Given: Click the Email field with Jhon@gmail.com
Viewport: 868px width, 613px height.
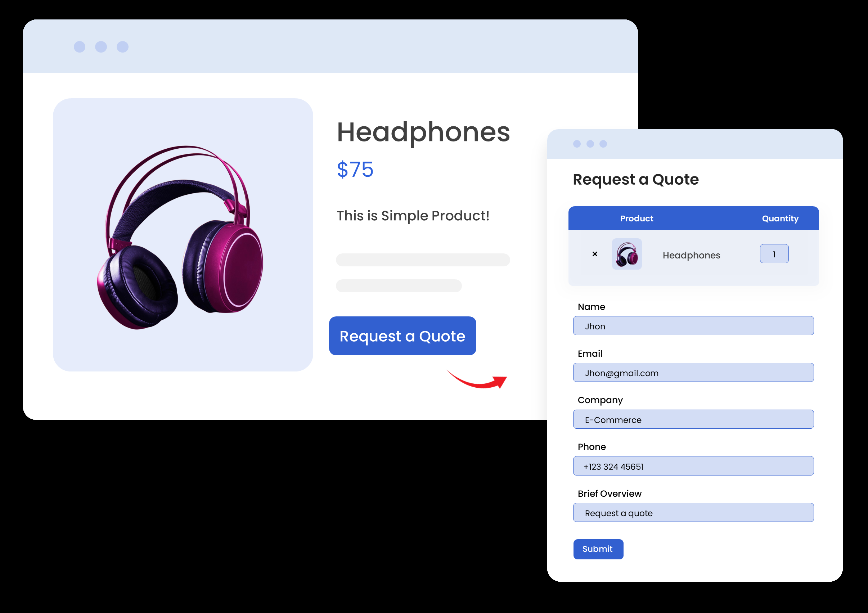Looking at the screenshot, I should coord(693,372).
